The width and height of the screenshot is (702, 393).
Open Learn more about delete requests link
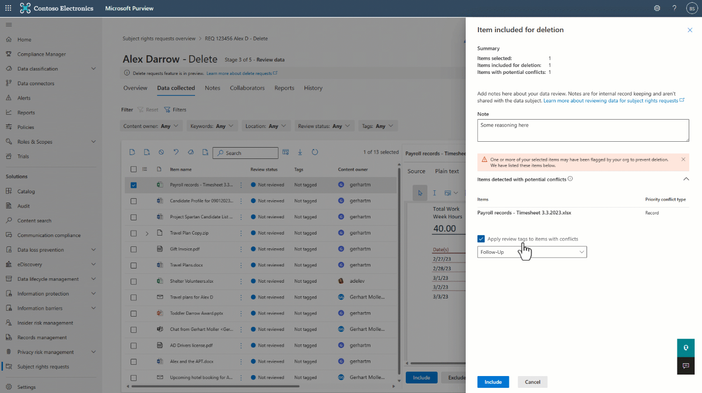242,73
